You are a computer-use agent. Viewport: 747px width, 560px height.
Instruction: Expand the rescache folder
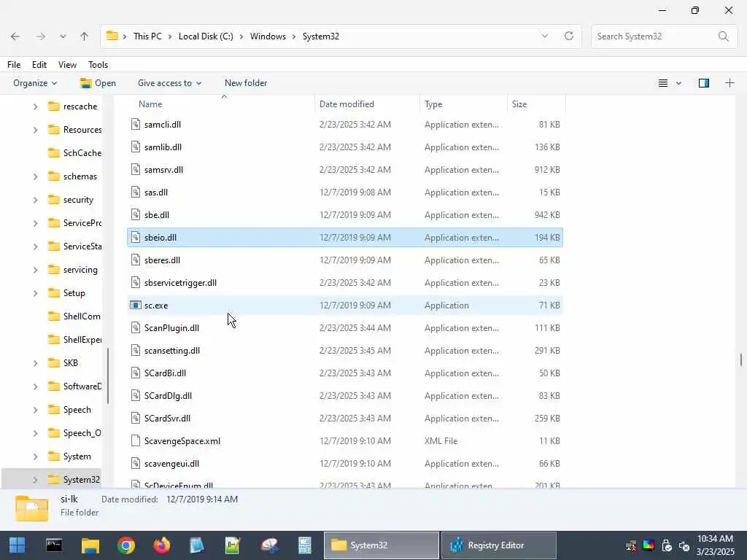(35, 106)
